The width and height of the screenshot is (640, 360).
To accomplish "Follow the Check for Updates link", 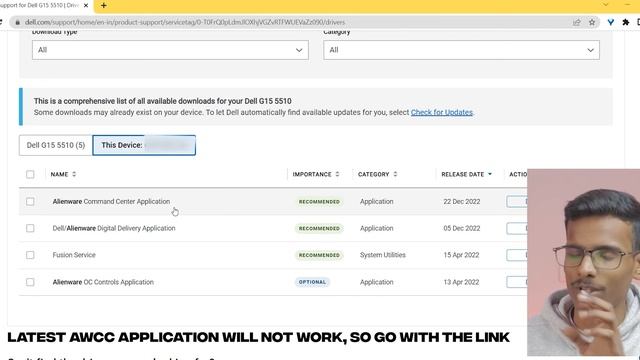I will pos(442,112).
